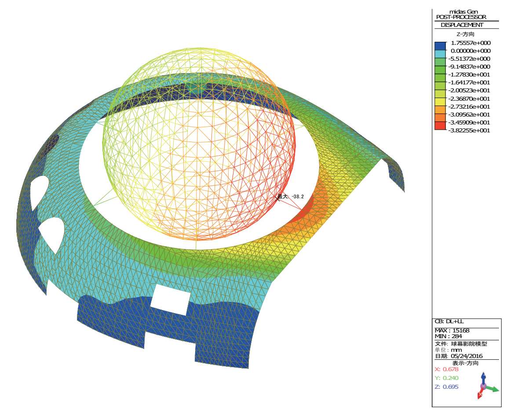Click the 单位: mm unit entry
This screenshot has width=532, height=416.
pyautogui.click(x=448, y=350)
